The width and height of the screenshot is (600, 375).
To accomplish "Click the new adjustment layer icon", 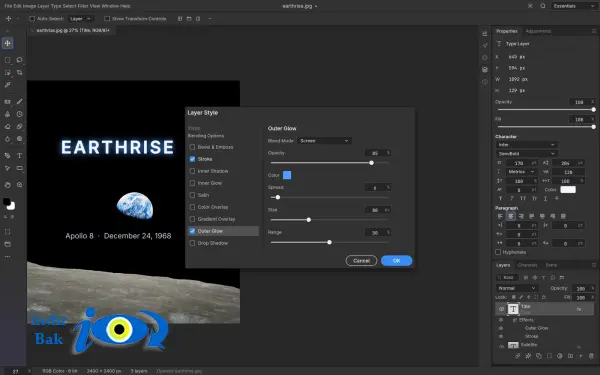I will [x=559, y=356].
